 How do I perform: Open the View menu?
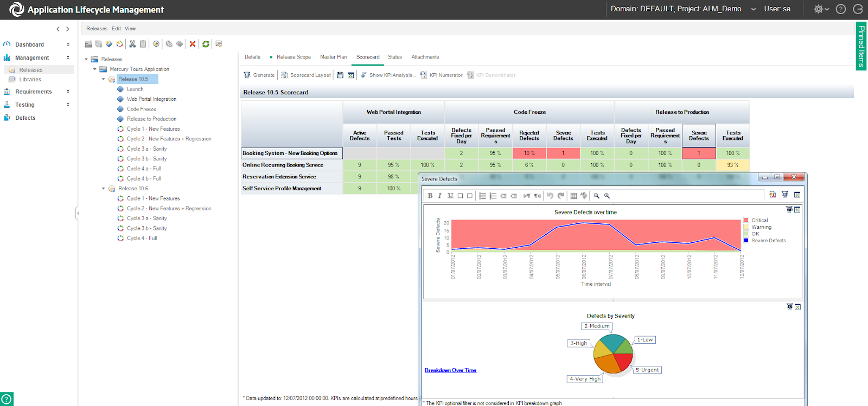click(x=130, y=29)
